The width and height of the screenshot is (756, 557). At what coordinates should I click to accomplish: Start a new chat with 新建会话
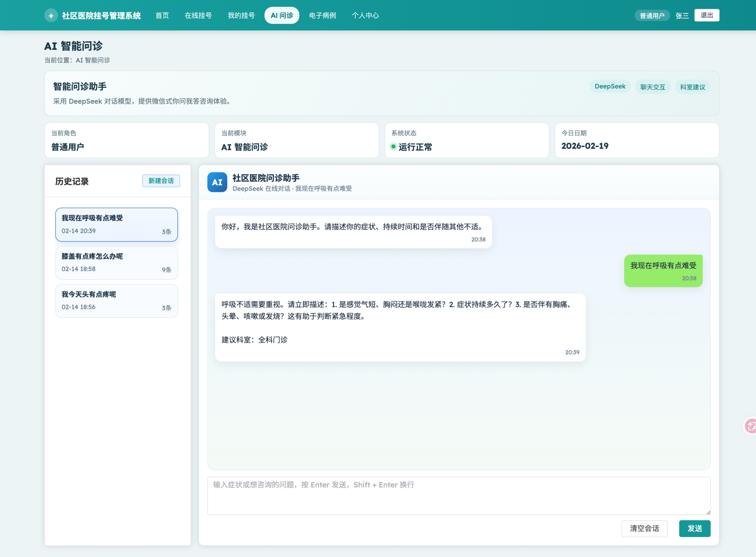161,181
